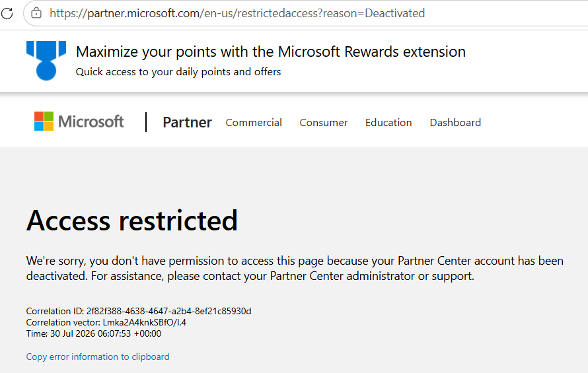Click the browser address bar URL
The height and width of the screenshot is (373, 588).
237,13
